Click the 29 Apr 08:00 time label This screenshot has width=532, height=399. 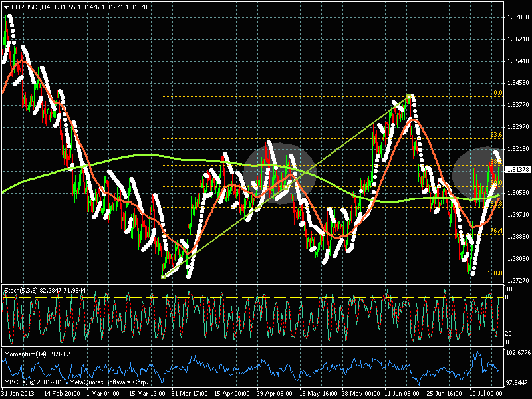click(x=275, y=393)
